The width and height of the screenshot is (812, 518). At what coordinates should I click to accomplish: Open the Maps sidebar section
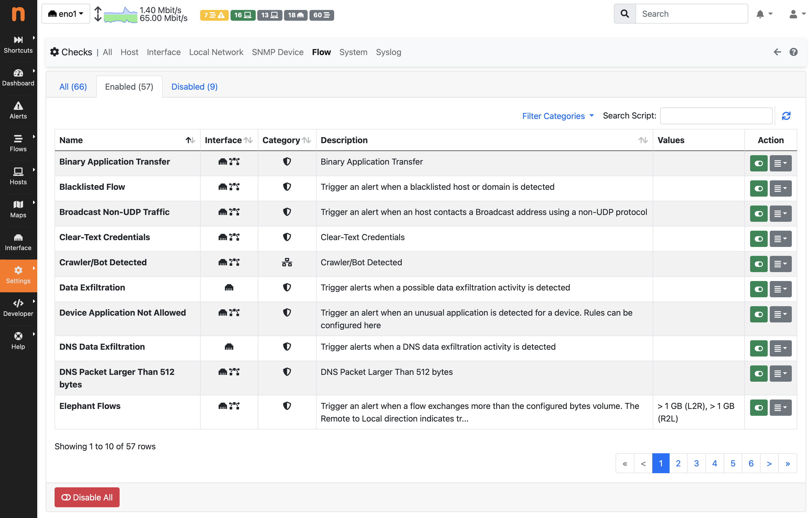18,209
